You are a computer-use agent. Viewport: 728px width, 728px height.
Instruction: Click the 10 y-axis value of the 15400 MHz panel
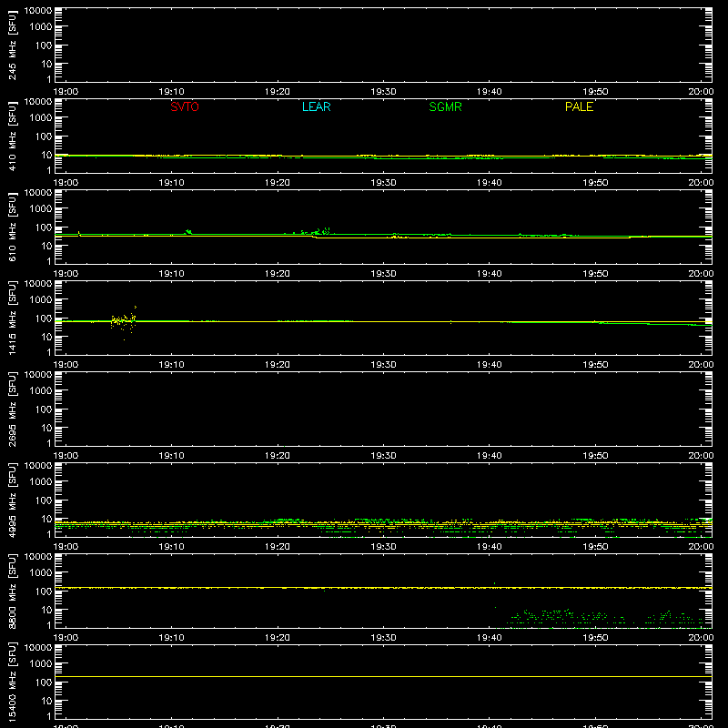(x=46, y=701)
